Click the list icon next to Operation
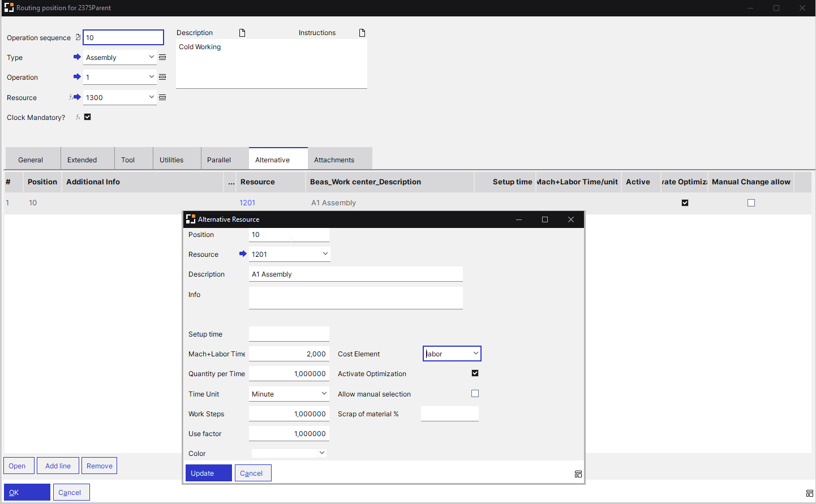 162,77
